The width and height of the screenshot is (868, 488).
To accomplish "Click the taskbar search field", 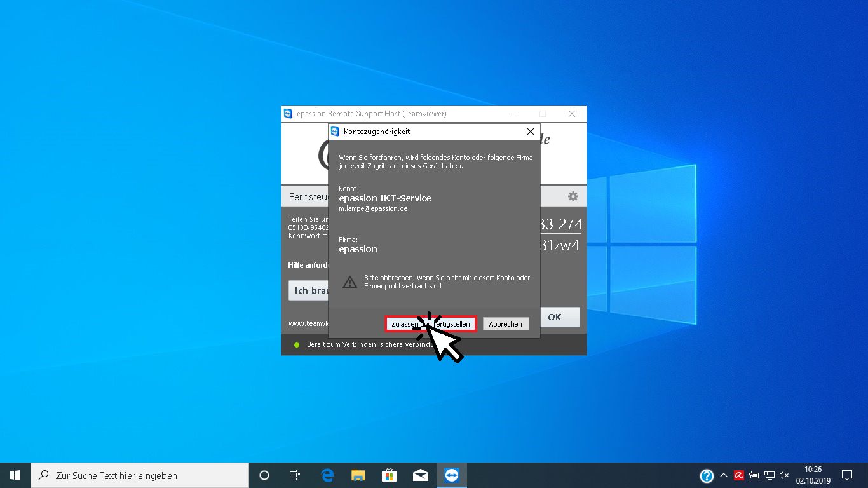I will [x=140, y=475].
